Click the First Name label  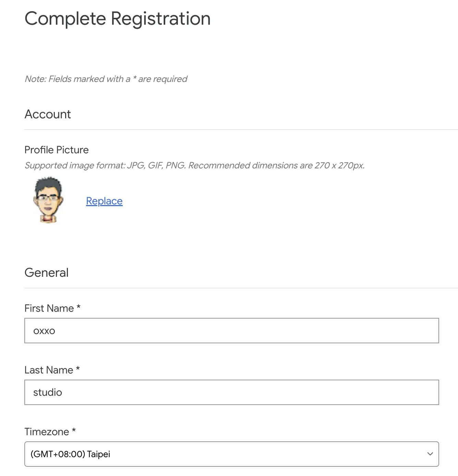52,308
